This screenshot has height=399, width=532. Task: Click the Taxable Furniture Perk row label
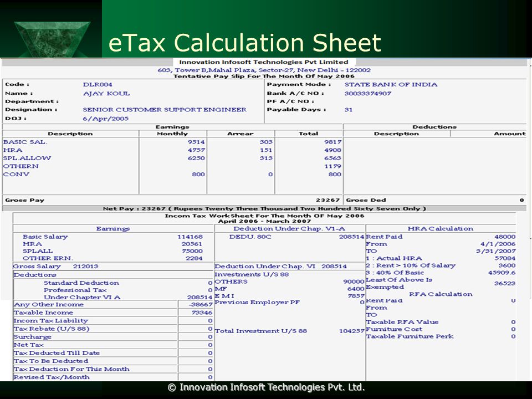click(x=410, y=336)
